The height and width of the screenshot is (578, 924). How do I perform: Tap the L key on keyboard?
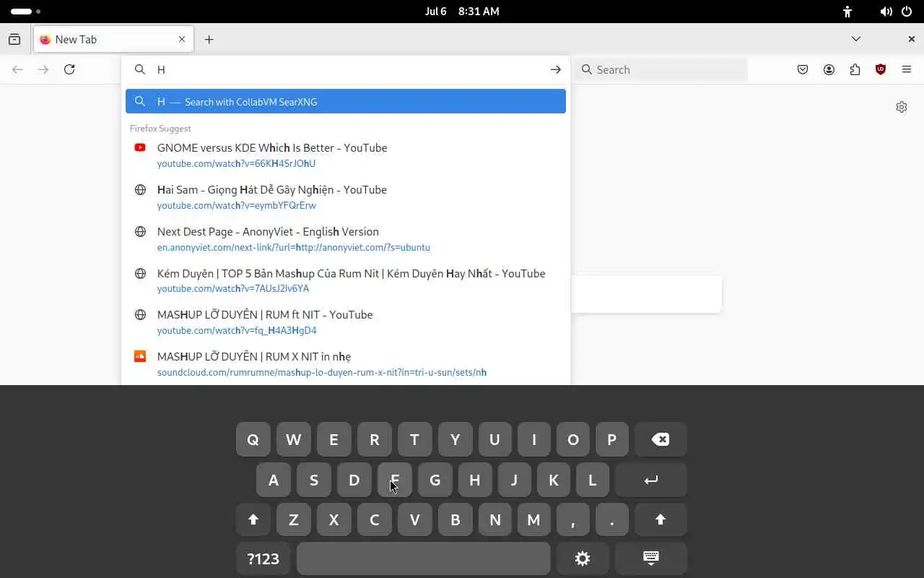[x=592, y=480]
